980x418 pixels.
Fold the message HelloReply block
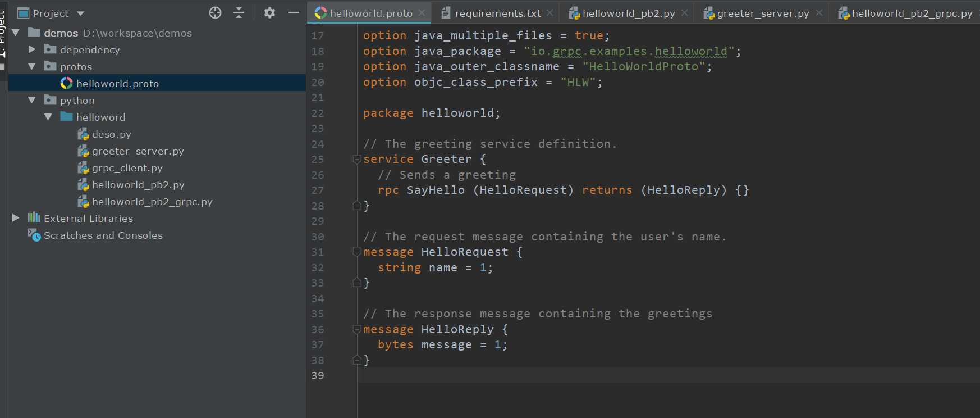tap(356, 330)
